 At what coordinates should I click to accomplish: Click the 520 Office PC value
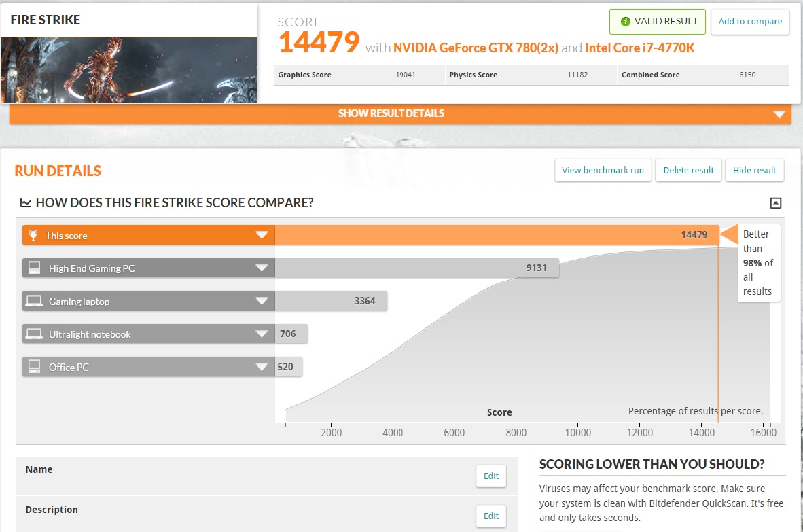click(x=285, y=367)
